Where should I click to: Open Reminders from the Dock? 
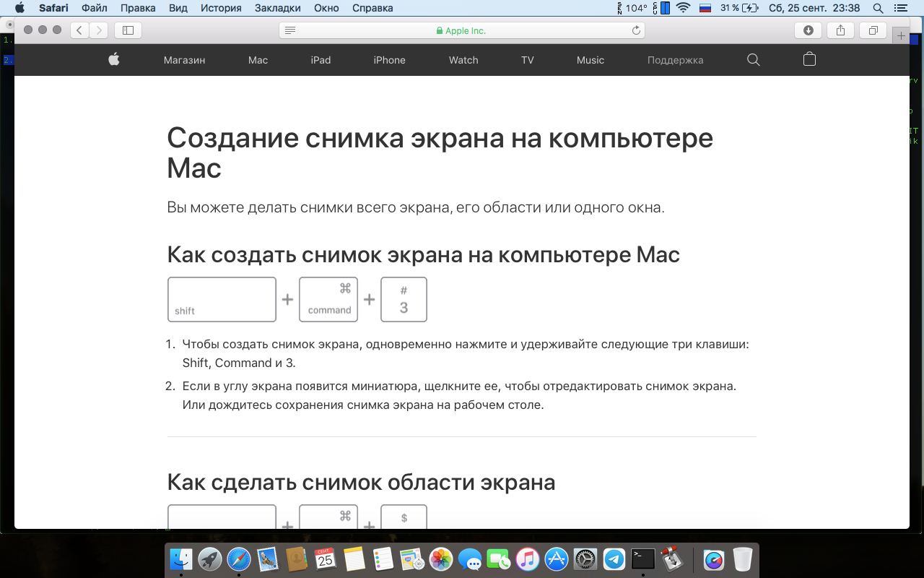click(x=383, y=559)
